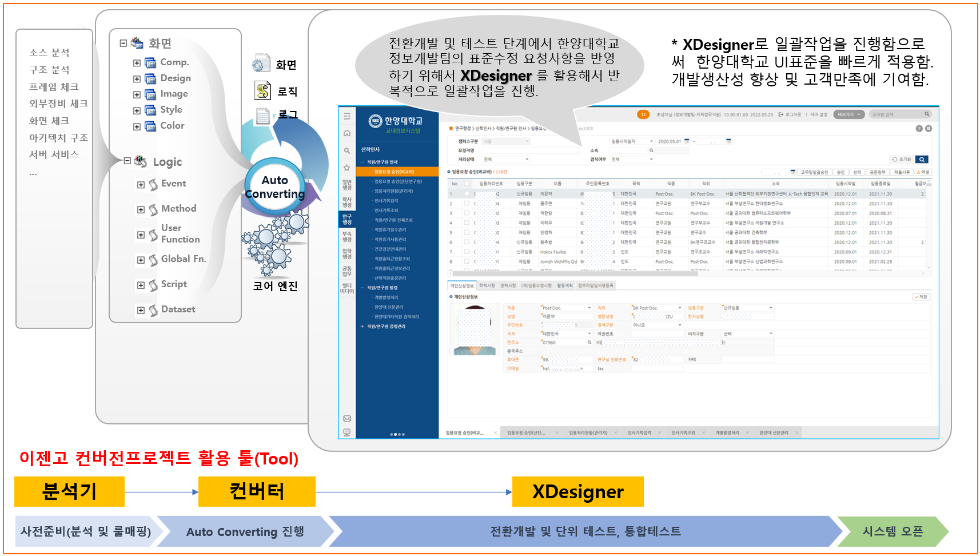Click the orange 12 notification badge
This screenshot has width=980, height=556.
pyautogui.click(x=643, y=114)
